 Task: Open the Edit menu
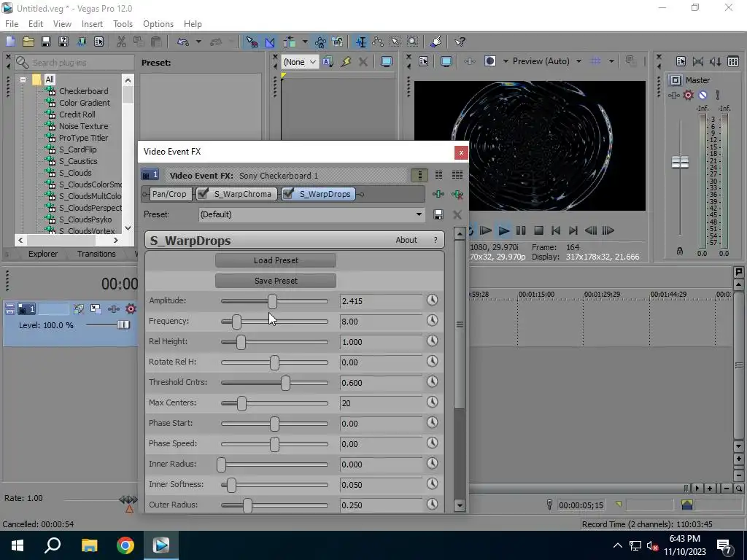(x=36, y=24)
